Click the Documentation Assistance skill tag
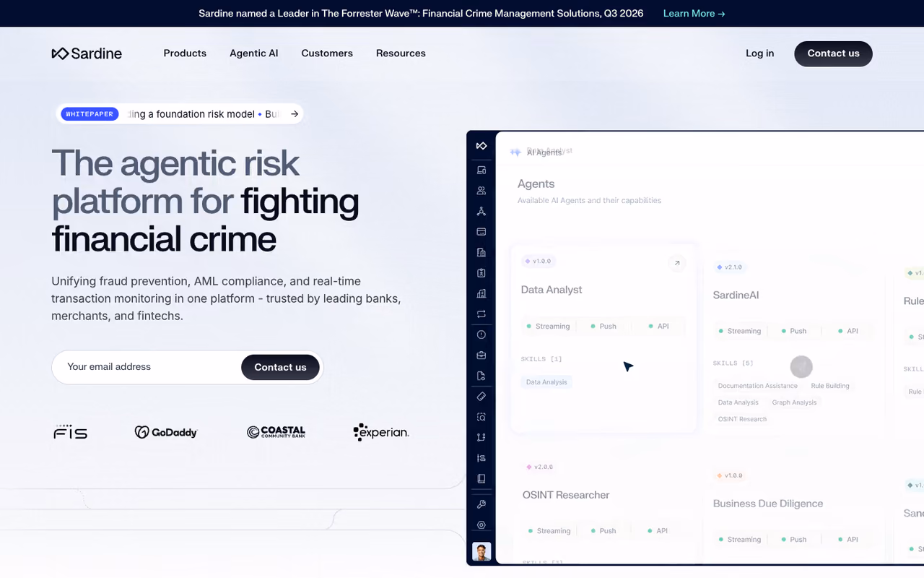The image size is (924, 578). coord(757,386)
